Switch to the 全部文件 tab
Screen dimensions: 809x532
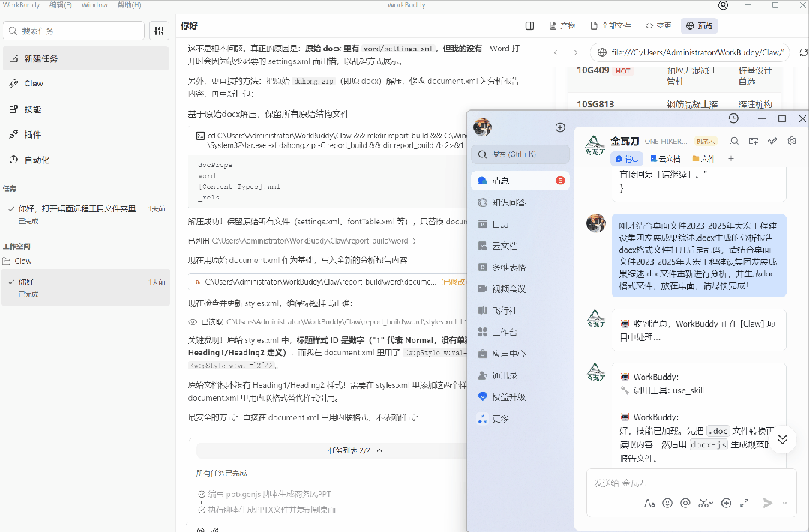[610, 25]
